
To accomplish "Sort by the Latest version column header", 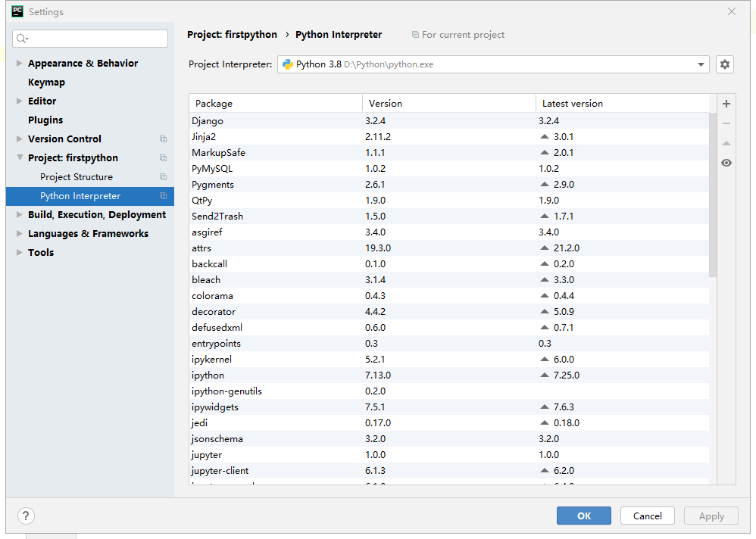I will coord(623,104).
